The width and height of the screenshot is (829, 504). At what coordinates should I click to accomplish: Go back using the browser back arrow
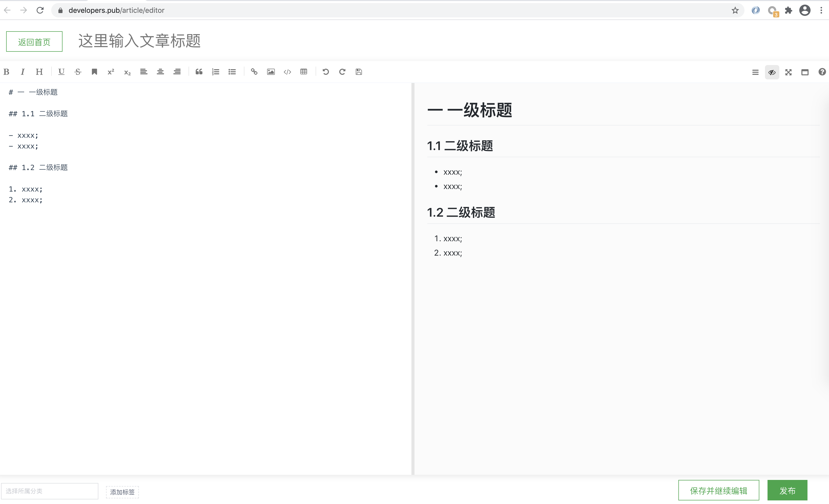7,10
